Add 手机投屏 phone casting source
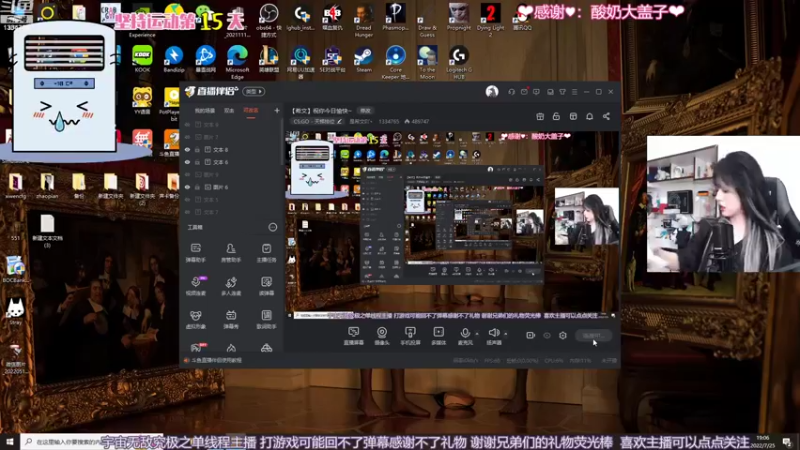Screen dimensions: 800x450 tap(410, 336)
